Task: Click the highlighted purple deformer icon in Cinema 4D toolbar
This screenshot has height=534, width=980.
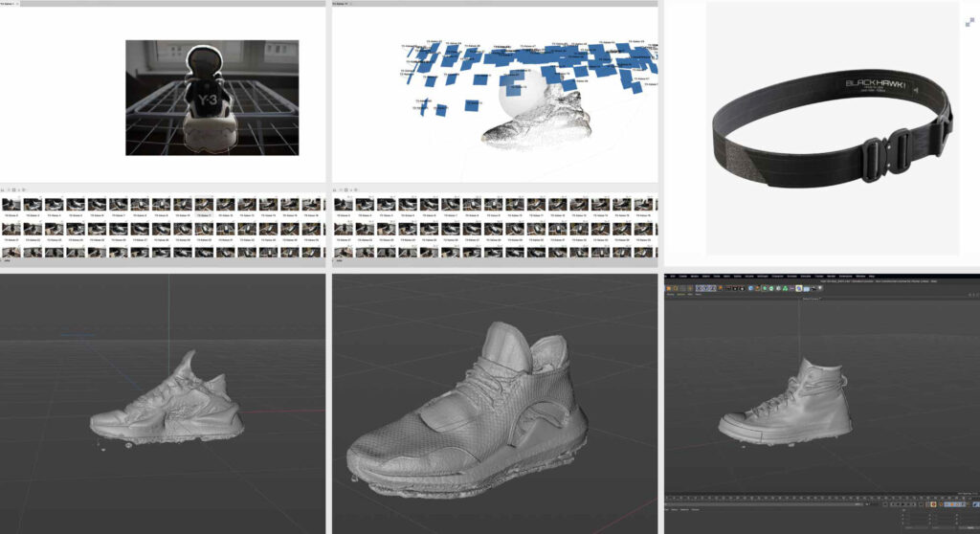Action: [x=799, y=288]
